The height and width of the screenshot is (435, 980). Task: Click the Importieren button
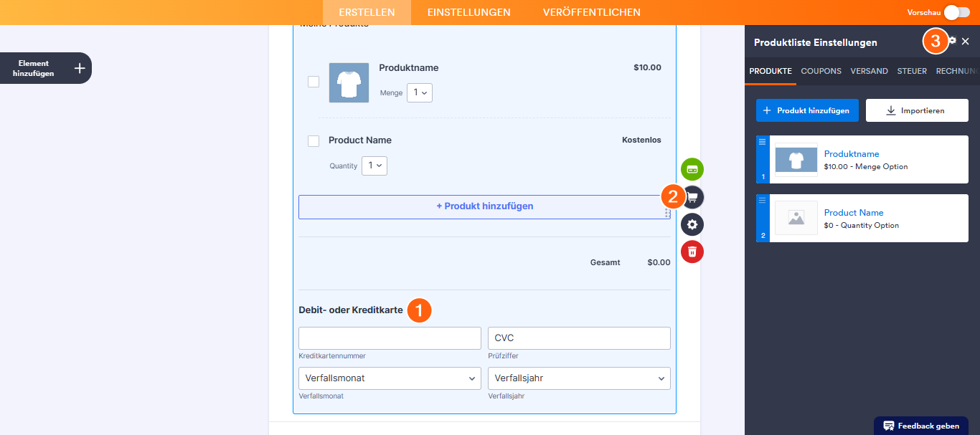(x=917, y=110)
